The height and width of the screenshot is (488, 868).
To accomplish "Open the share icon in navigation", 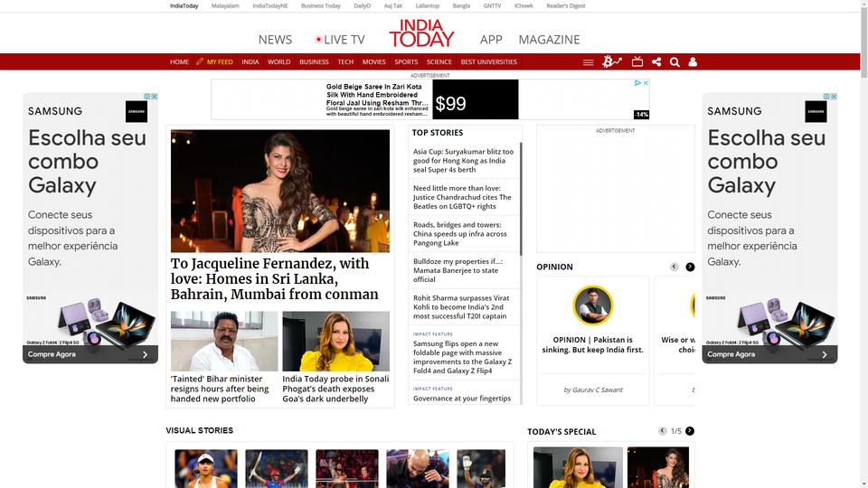I will click(656, 61).
